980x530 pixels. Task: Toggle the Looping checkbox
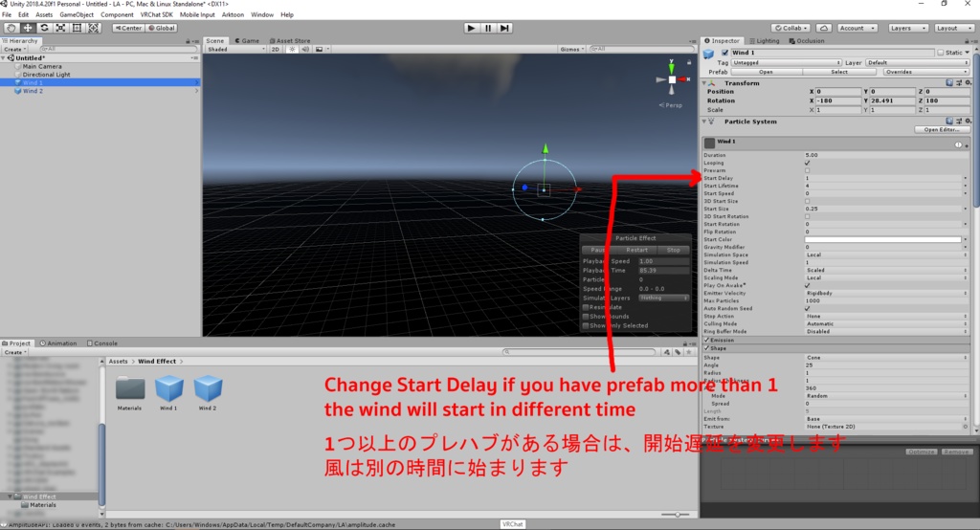click(808, 163)
